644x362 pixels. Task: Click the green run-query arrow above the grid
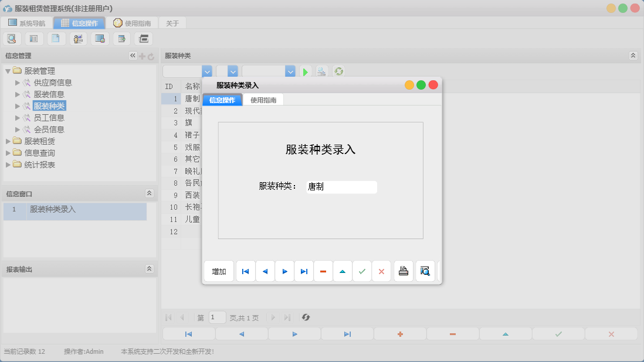click(x=305, y=71)
